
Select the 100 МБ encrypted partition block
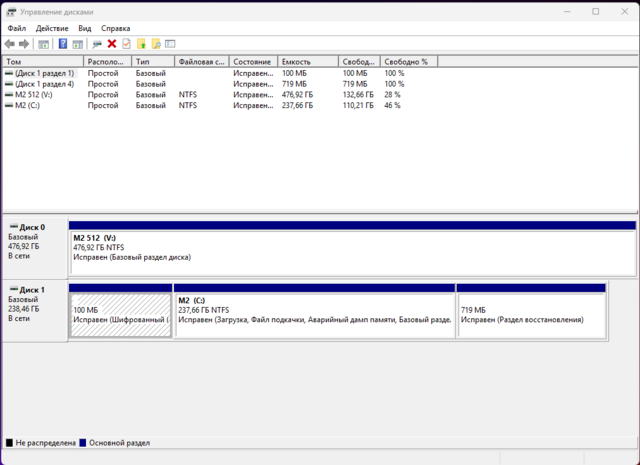[120, 315]
